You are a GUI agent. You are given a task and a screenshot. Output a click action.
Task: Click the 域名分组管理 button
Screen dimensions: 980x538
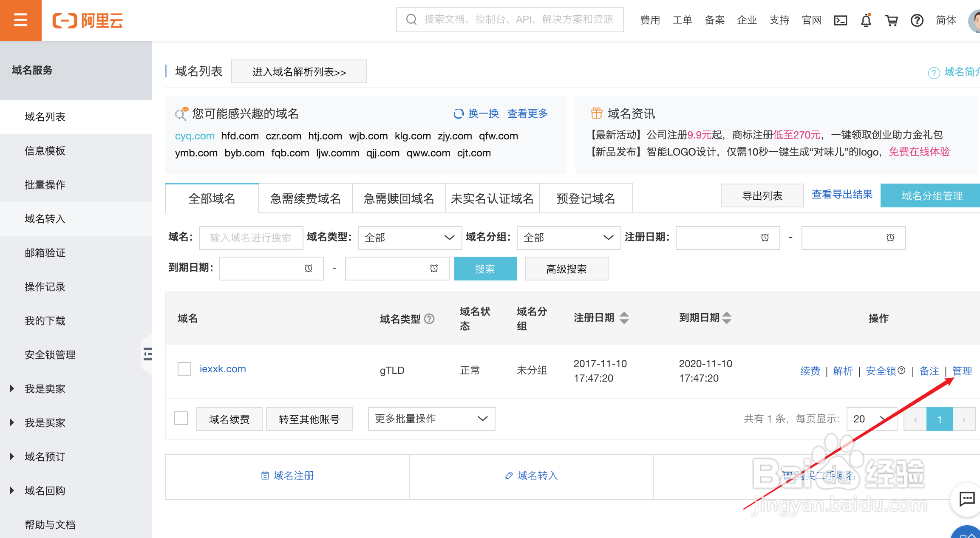point(932,196)
